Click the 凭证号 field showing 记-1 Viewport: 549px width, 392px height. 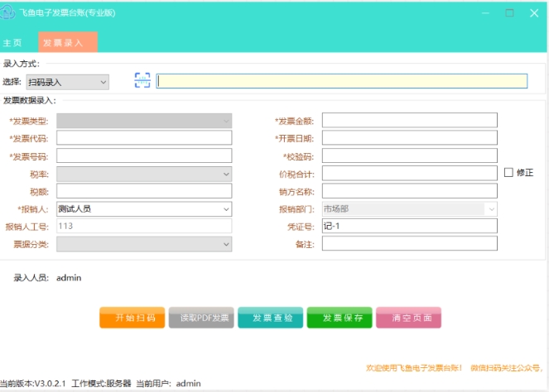coord(410,226)
